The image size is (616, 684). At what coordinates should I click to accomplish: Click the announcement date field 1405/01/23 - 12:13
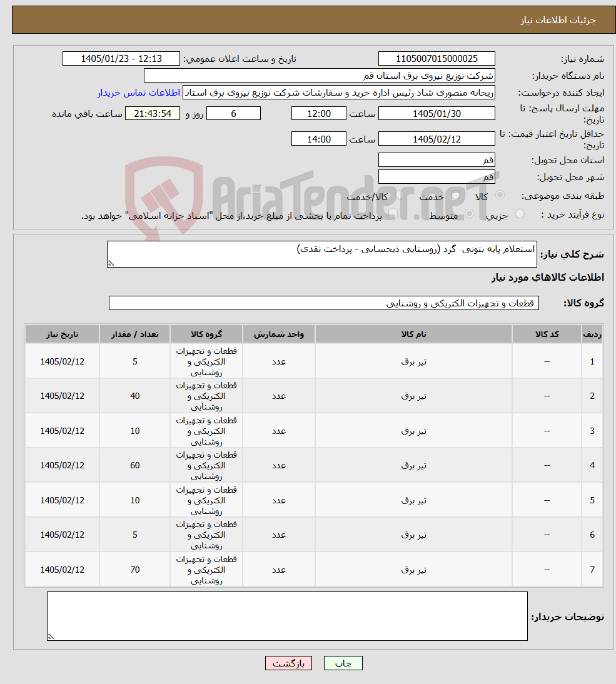point(121,58)
